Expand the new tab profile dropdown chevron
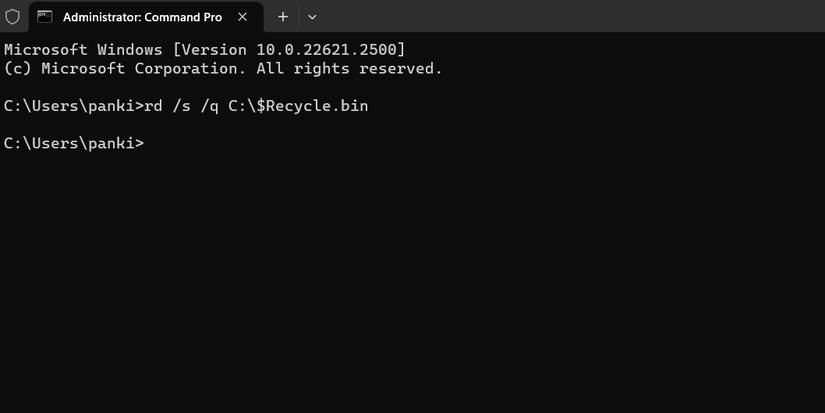Screen dimensions: 825x413 312,17
